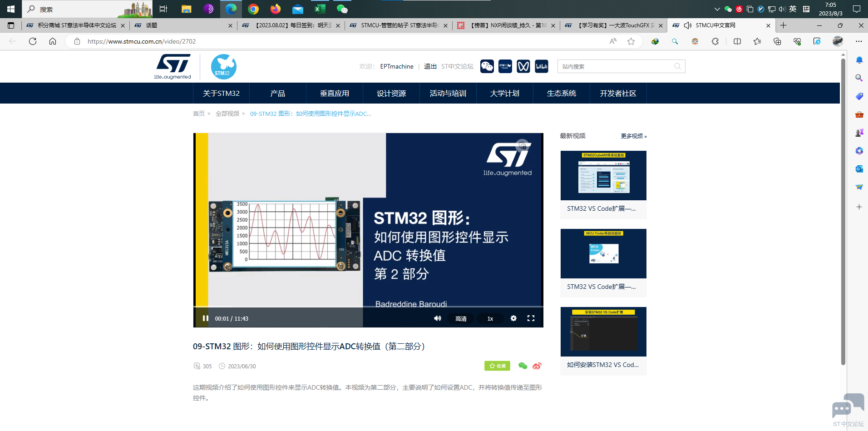
Task: Open the 如何安装STM32 VS Code video thumbnail
Action: (603, 332)
